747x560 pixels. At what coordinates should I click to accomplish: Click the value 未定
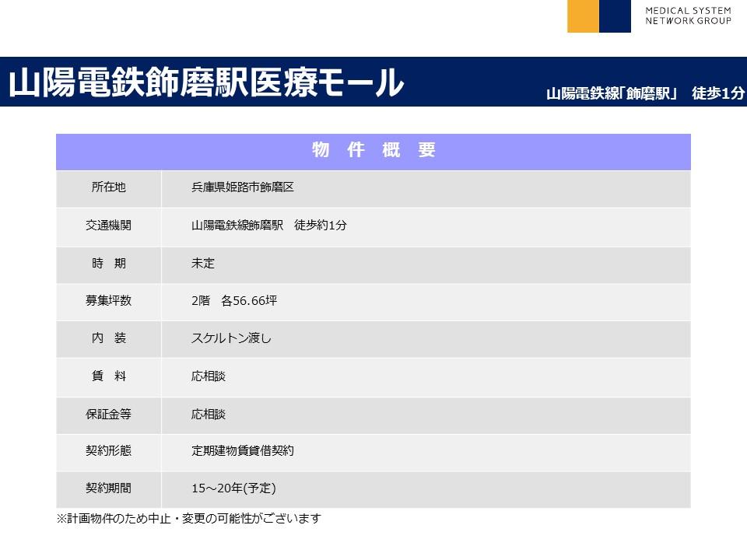pos(203,264)
